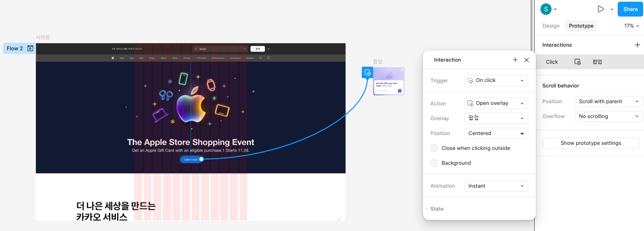The image size is (644, 231).
Task: Click iPhone in the site navigation
Action: point(152,58)
